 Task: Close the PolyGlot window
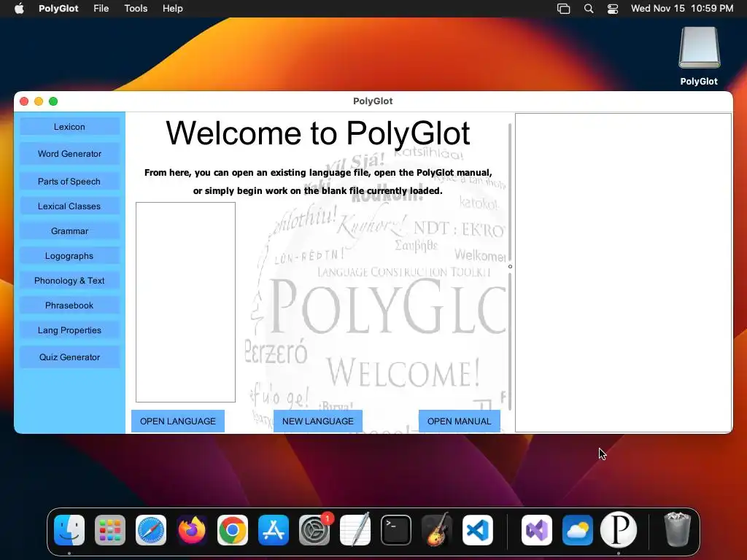point(24,101)
